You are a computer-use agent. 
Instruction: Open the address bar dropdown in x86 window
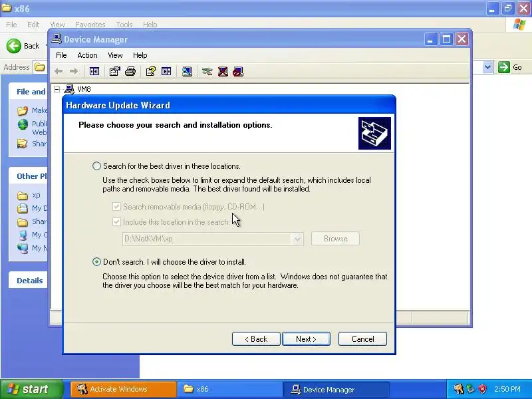tap(487, 67)
